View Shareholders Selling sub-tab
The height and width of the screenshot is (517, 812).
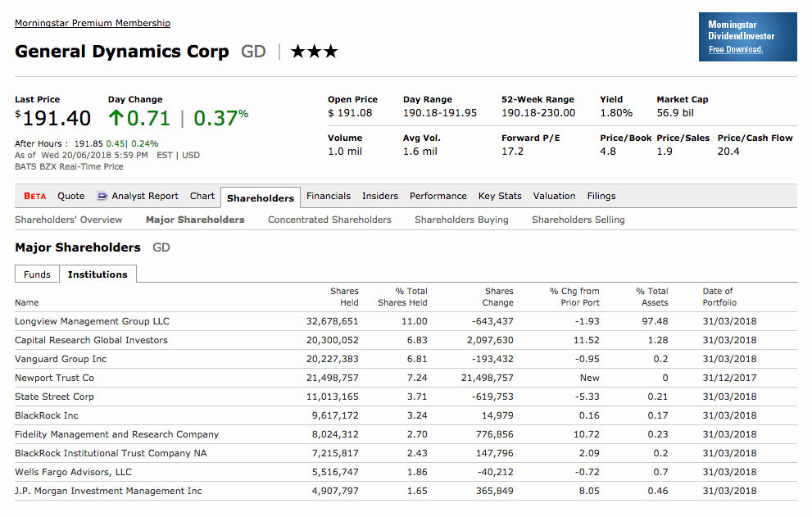point(578,220)
